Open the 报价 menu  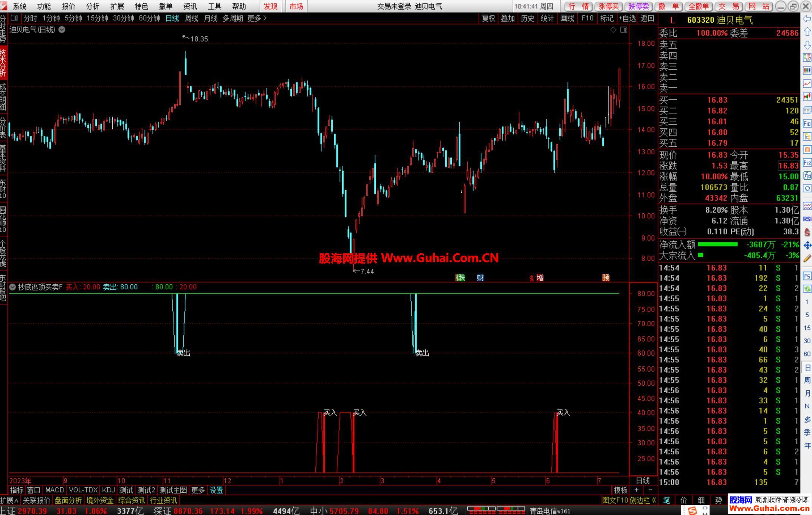68,6
